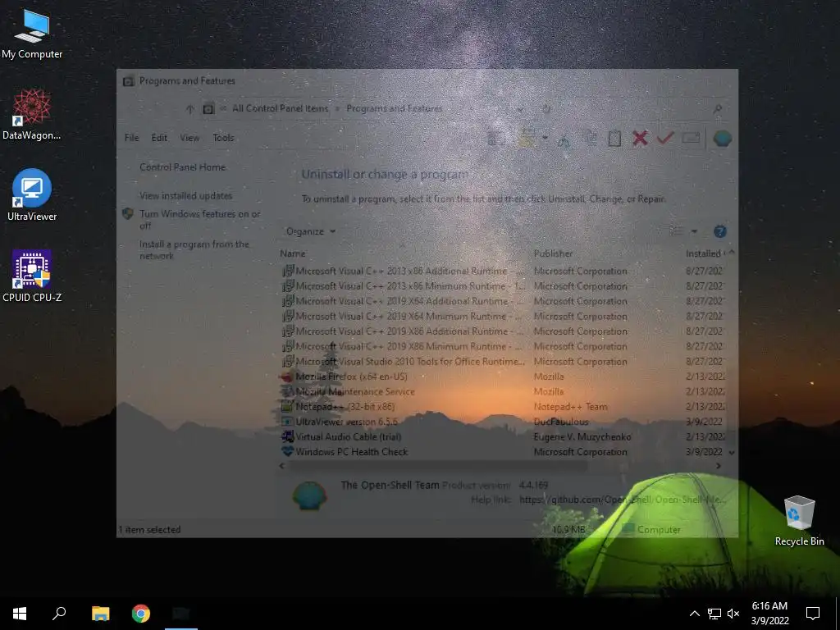Screen dimensions: 840x630
Task: Select the DataWagon desktop shortcut
Action: pos(32,115)
